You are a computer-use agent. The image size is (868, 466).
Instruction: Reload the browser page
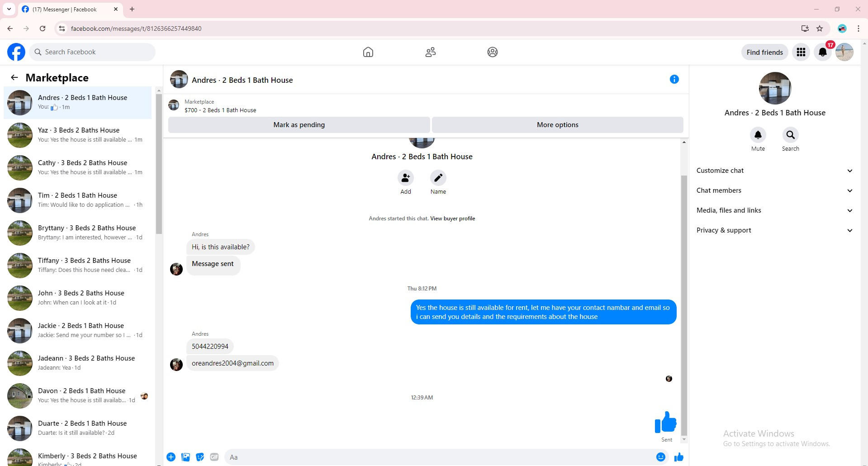[43, 29]
